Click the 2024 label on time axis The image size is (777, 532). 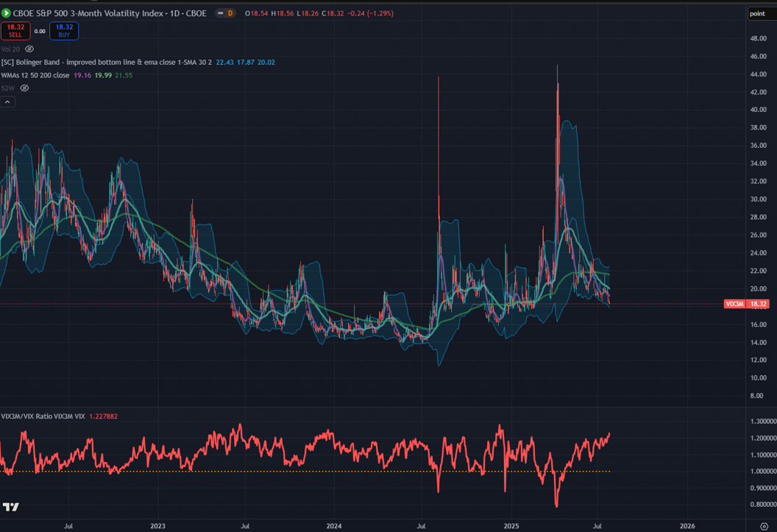click(x=334, y=526)
